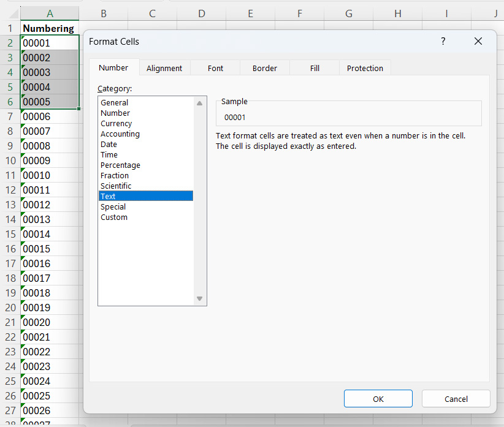Click cell containing 00006

(50, 116)
